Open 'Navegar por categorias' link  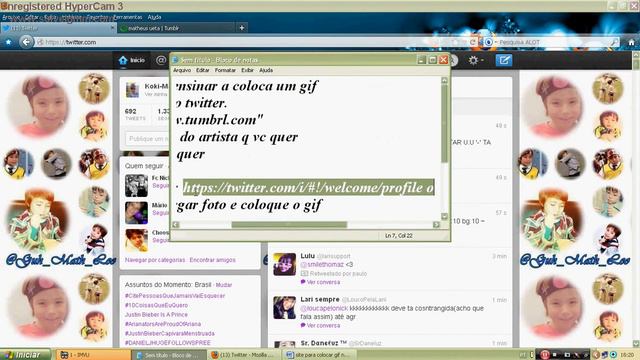click(155, 260)
